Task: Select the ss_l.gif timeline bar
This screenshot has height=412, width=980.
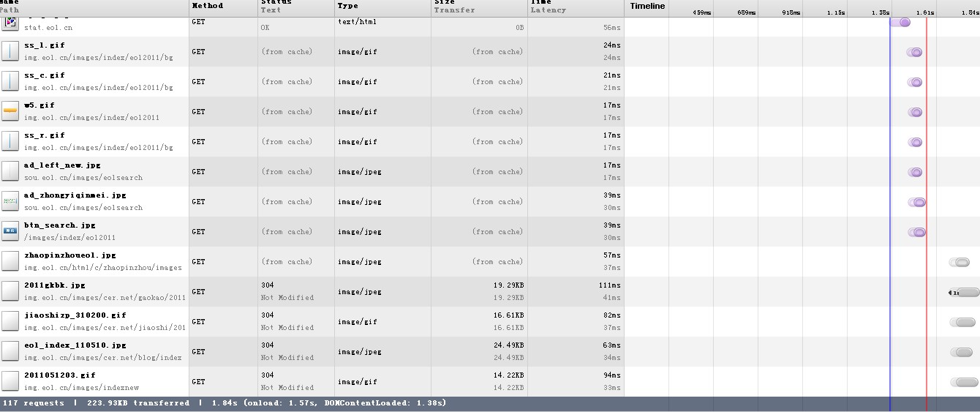Action: [x=914, y=52]
